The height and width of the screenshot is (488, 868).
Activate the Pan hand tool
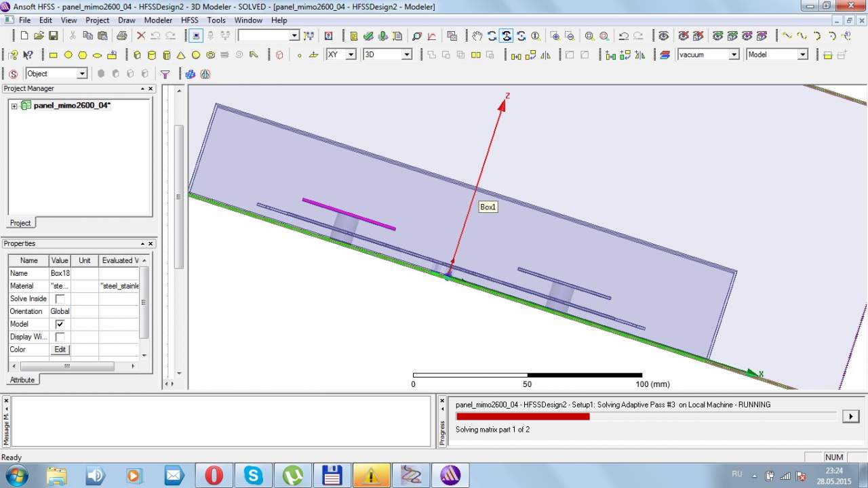(477, 36)
